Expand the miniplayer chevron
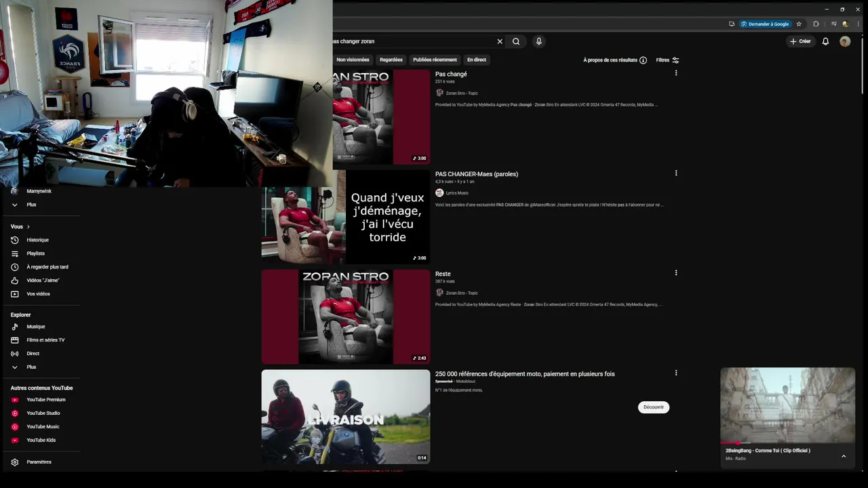 coord(844,456)
